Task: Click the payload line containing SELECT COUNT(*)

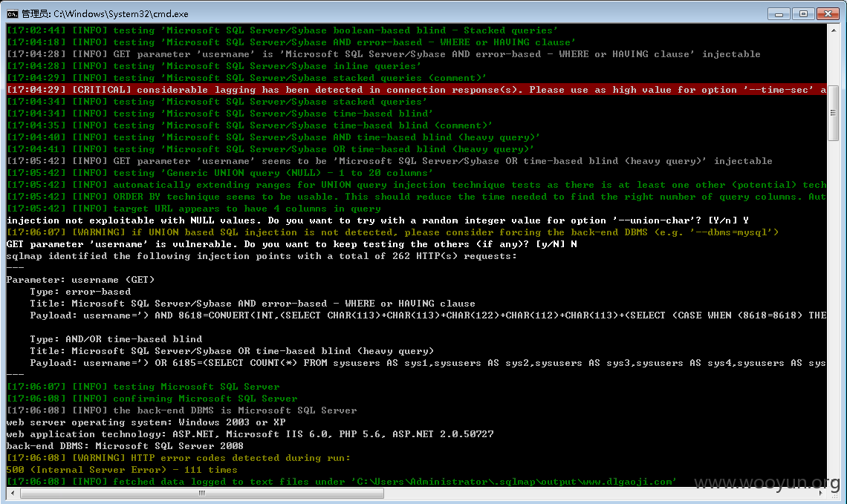Action: click(x=428, y=363)
